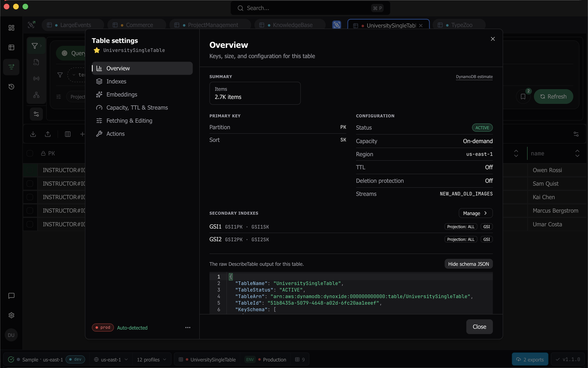Open the feedback chat icon in sidebar
Screen dimensions: 588x368
coord(11,296)
